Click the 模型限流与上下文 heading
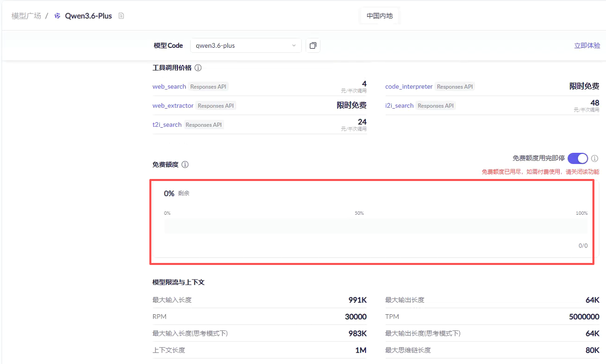Image resolution: width=606 pixels, height=364 pixels. 179,283
